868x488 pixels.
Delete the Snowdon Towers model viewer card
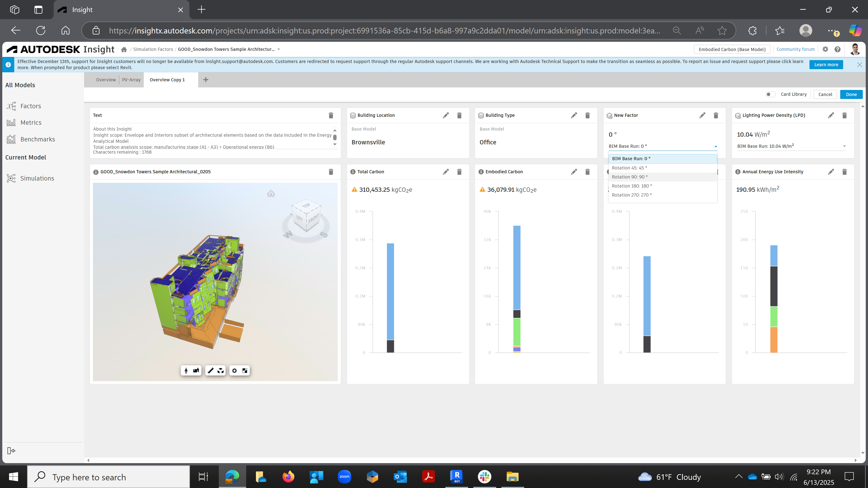(x=331, y=172)
